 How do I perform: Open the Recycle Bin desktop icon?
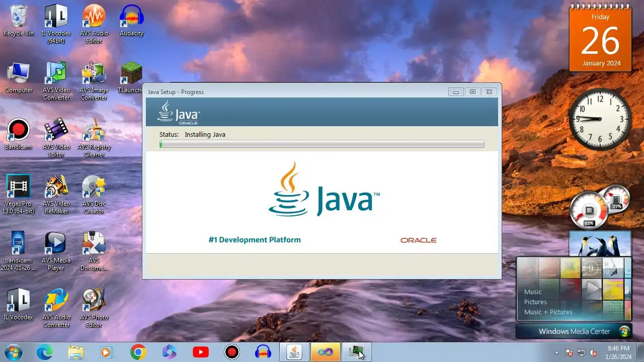[x=19, y=21]
